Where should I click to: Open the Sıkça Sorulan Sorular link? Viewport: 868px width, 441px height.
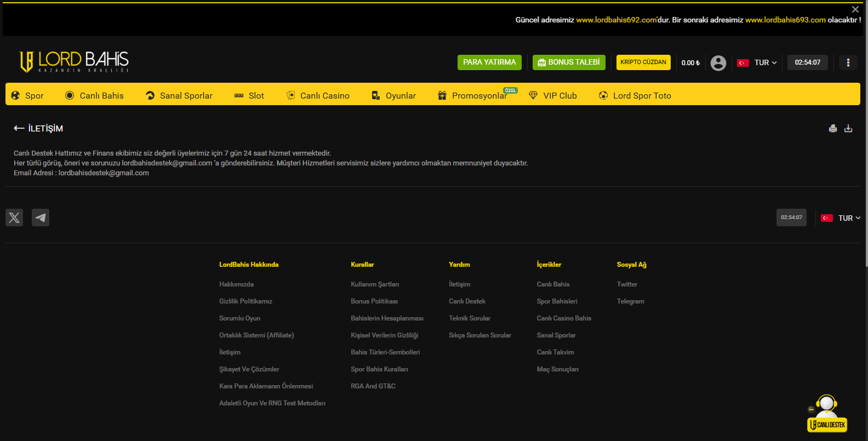click(x=480, y=335)
